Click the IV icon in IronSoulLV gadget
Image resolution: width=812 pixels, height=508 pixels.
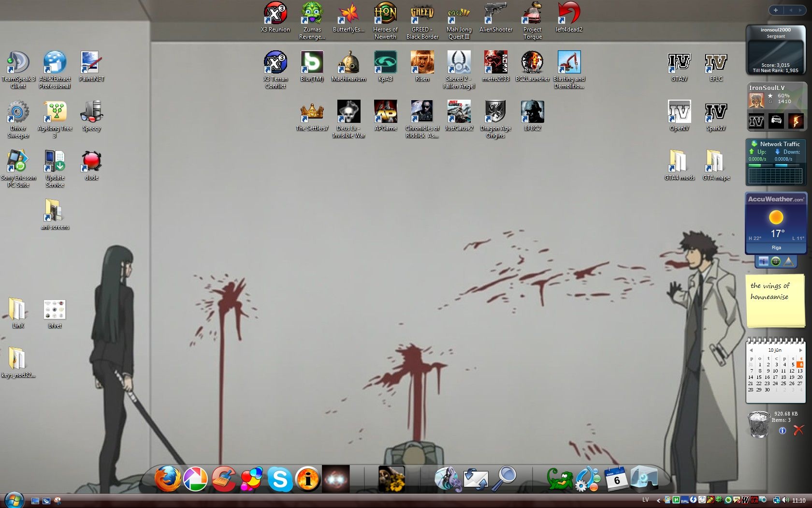756,121
